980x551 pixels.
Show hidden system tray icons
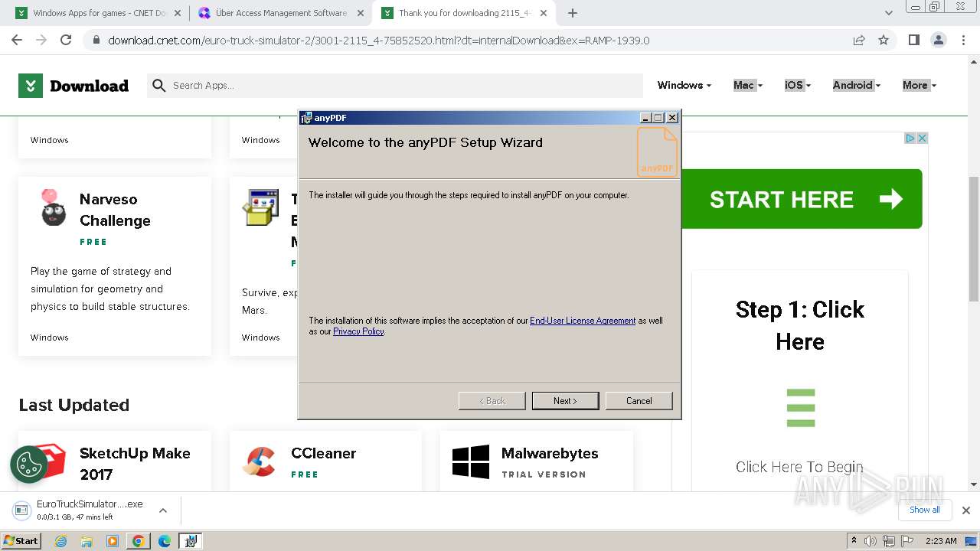tap(854, 541)
